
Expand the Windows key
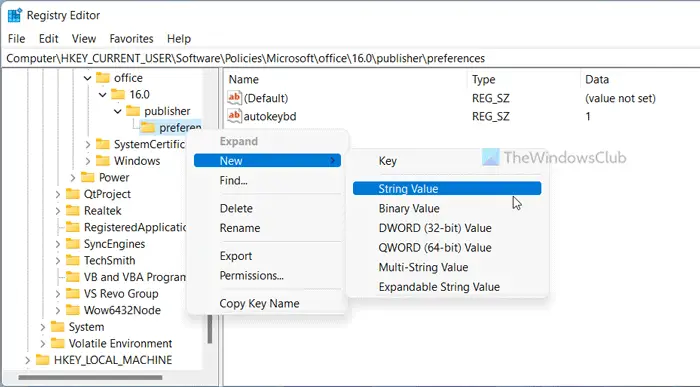[88, 161]
